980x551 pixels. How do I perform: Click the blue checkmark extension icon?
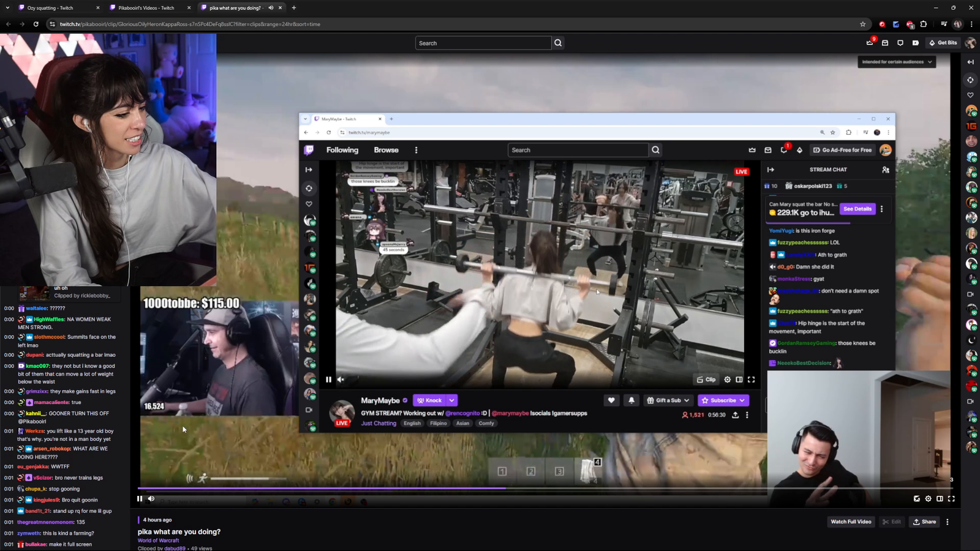(896, 24)
